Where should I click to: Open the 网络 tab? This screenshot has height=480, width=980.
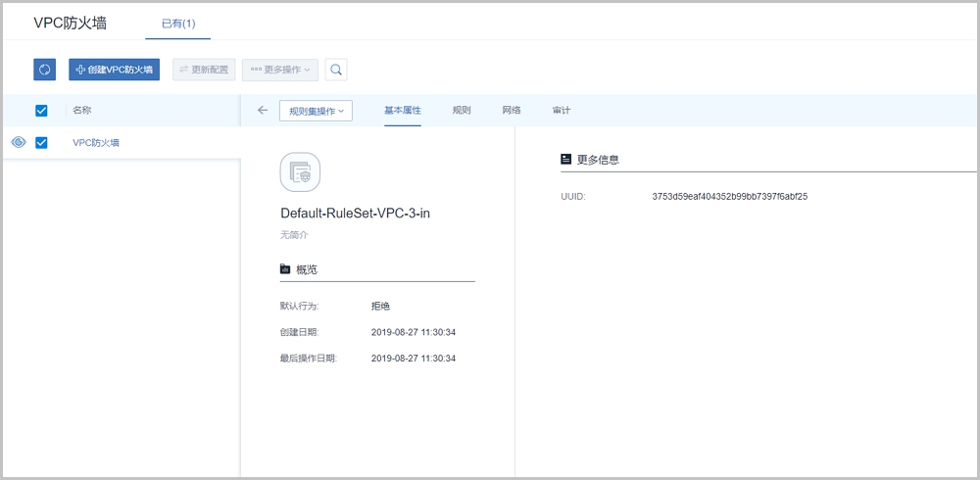coord(512,111)
